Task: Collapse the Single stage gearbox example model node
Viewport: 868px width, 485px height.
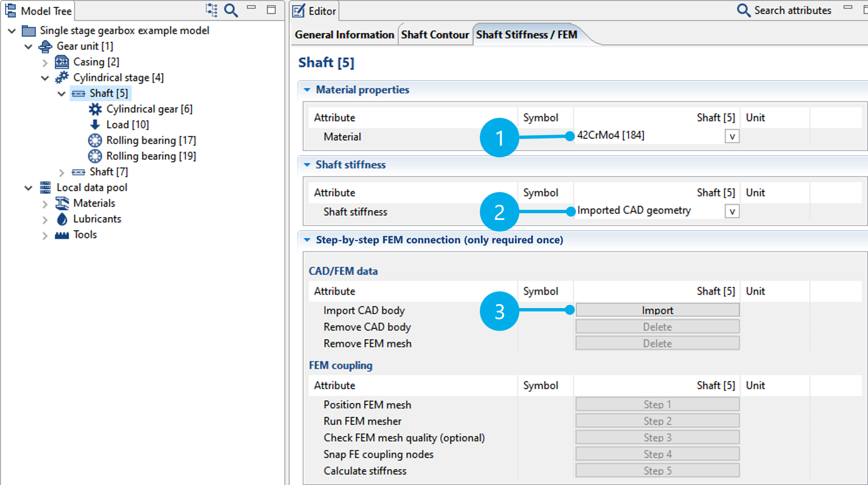Action: tap(12, 31)
